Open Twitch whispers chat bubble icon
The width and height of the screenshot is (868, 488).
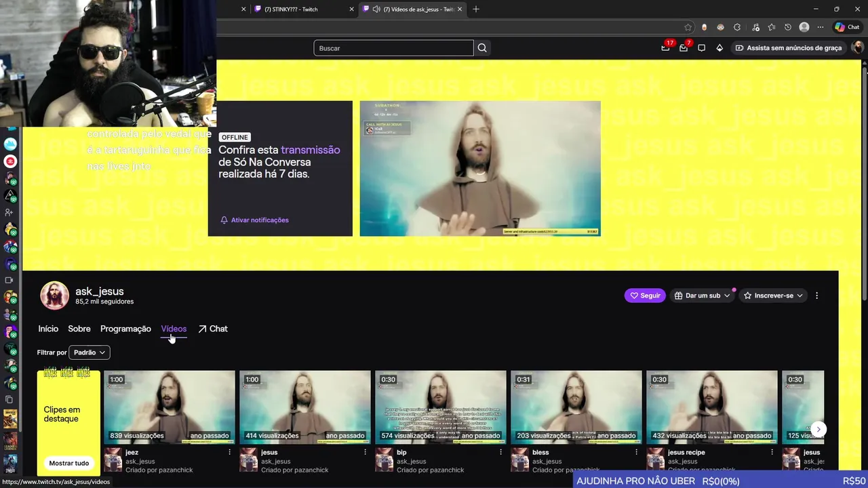[701, 48]
